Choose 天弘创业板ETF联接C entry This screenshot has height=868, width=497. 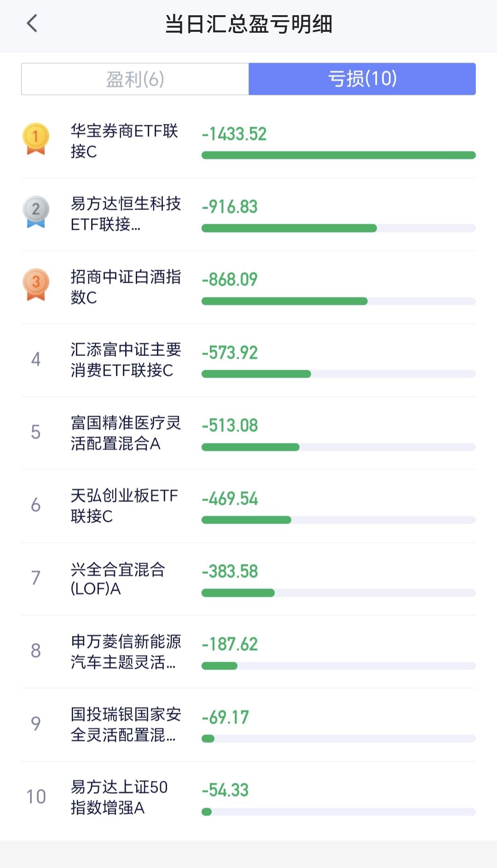tap(248, 506)
